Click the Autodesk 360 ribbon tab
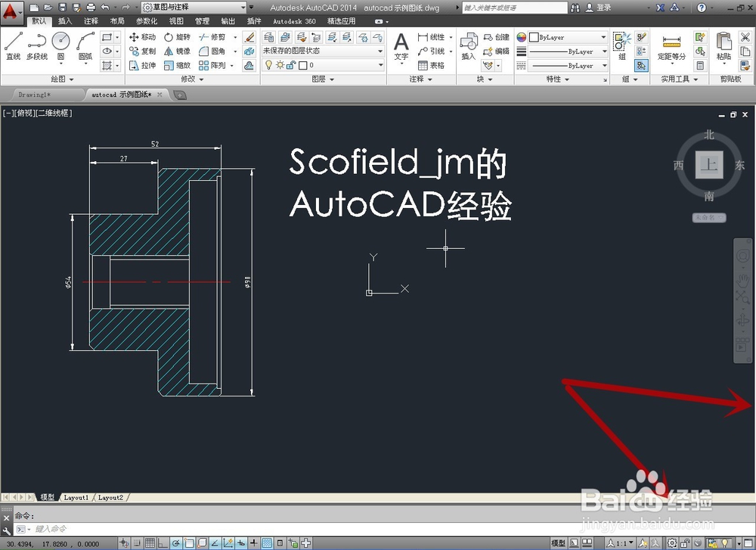756x550 pixels. click(x=294, y=21)
